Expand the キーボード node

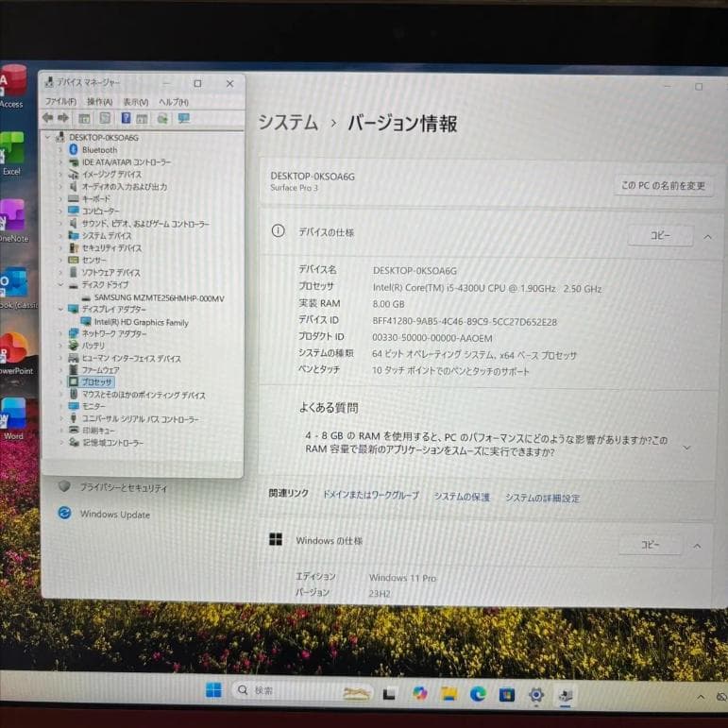(x=60, y=198)
